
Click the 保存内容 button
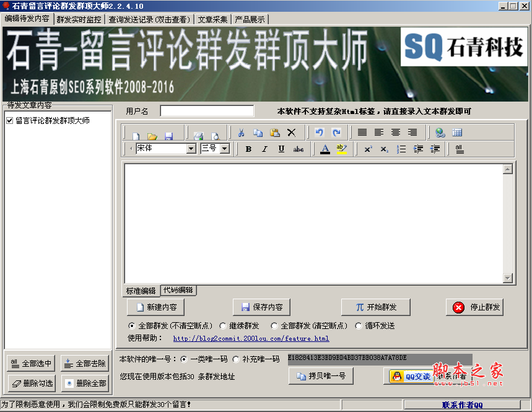point(261,307)
